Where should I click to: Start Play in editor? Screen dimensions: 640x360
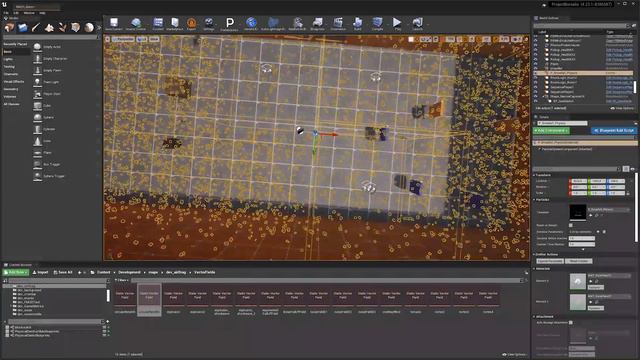(x=397, y=24)
